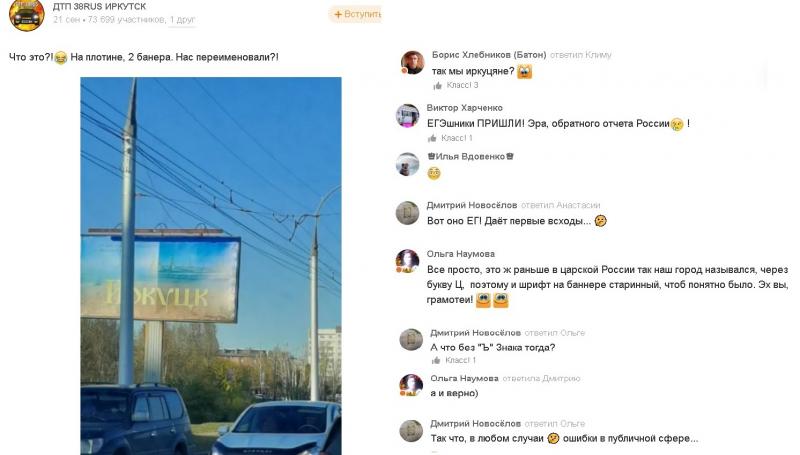
Task: Open the ДТП 38RUS ИРКУТСК group title link
Action: pos(99,7)
